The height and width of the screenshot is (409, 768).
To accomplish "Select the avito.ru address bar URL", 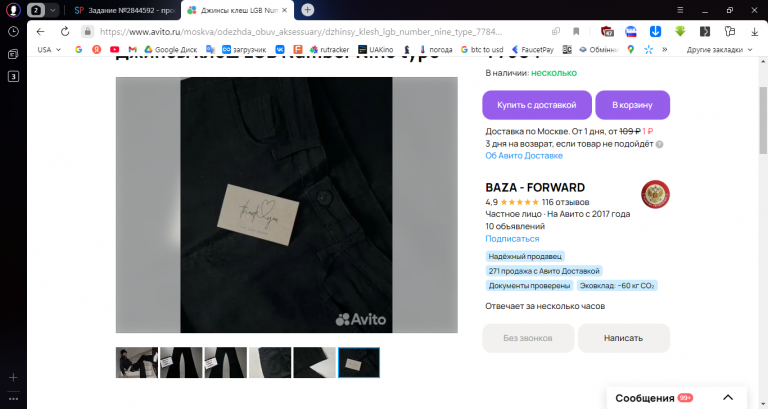I will pos(301,32).
